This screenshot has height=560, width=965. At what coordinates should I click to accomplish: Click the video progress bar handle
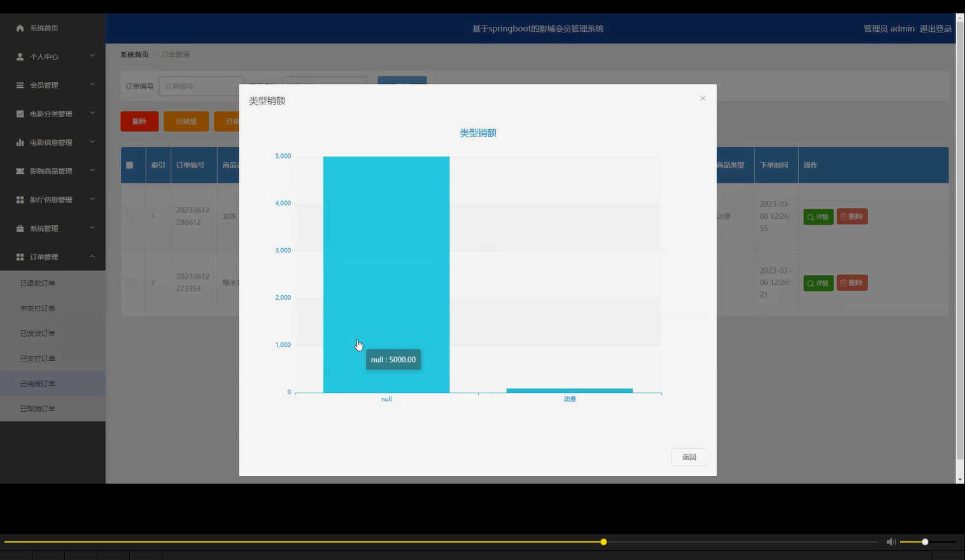(x=603, y=542)
